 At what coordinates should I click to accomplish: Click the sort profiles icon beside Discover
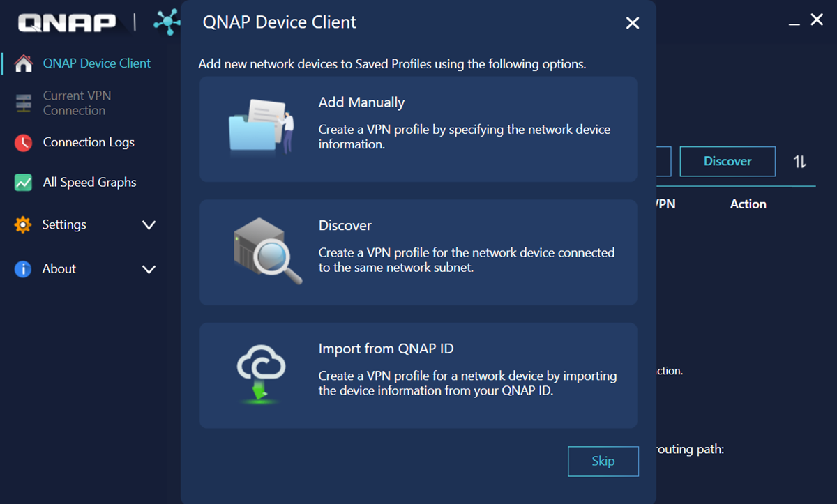tap(799, 161)
